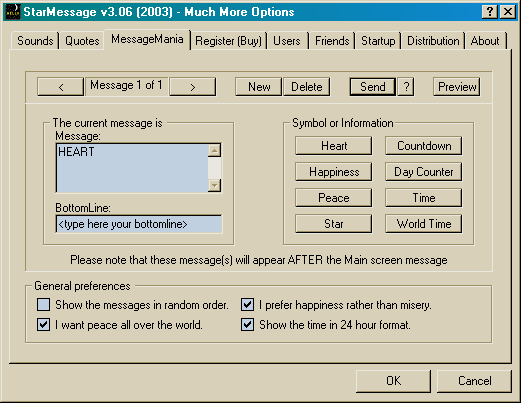Open the Register (Buy) tab
521x403 pixels.
click(228, 41)
